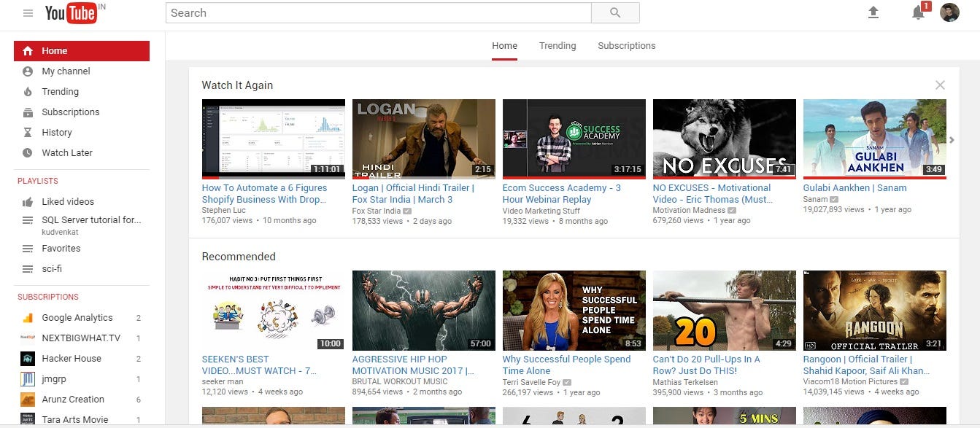Open channel Mathias Terkelsen
The image size is (980, 428).
[x=685, y=382]
